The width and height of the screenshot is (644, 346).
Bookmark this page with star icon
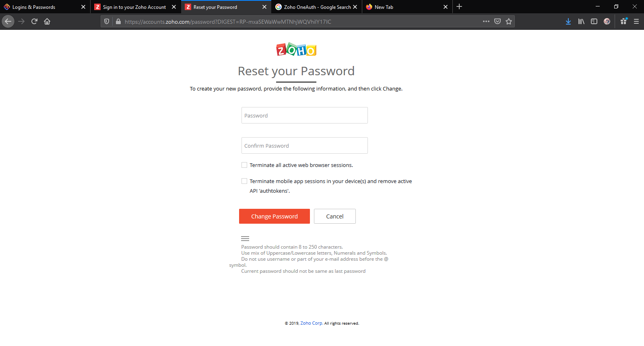pos(509,21)
